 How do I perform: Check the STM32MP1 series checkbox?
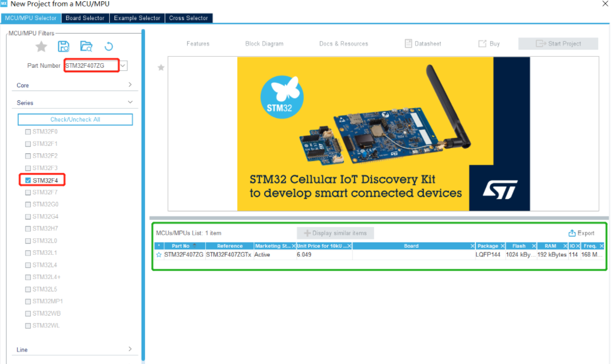click(x=28, y=301)
